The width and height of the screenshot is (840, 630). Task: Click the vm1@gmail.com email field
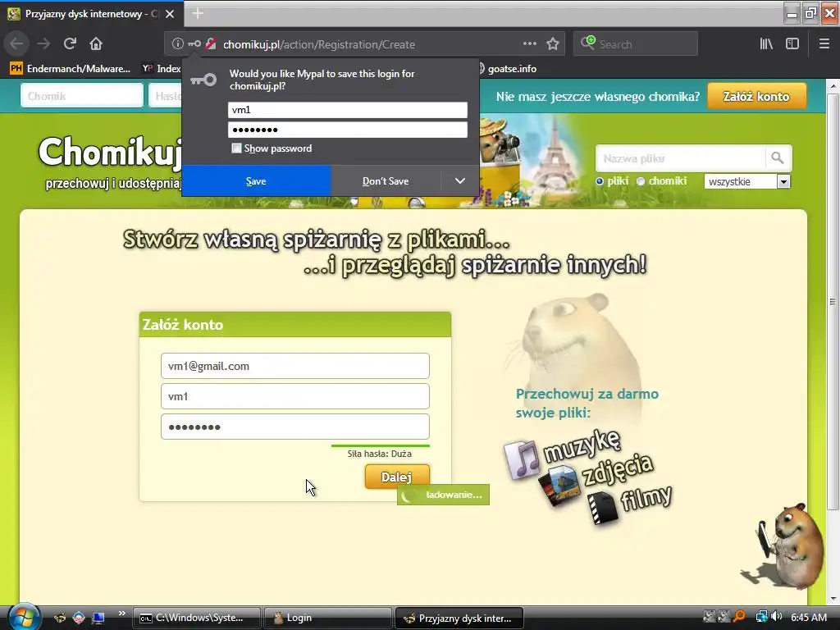(295, 366)
